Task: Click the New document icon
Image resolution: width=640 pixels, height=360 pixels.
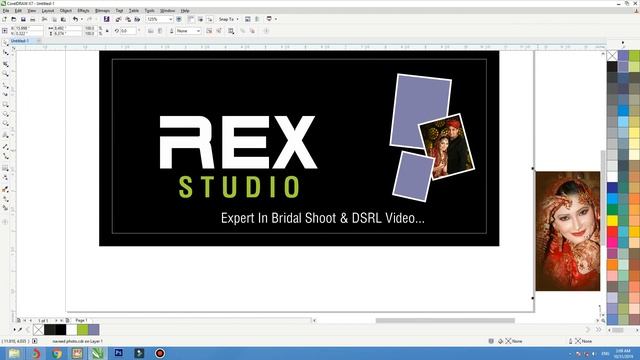Action: [4, 19]
